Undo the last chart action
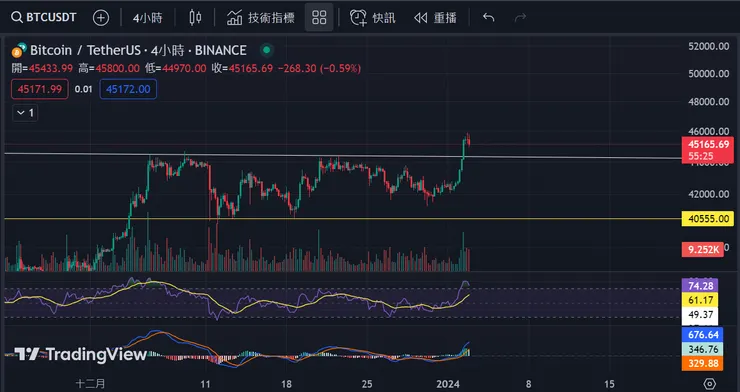This screenshot has height=392, width=740. tap(488, 18)
